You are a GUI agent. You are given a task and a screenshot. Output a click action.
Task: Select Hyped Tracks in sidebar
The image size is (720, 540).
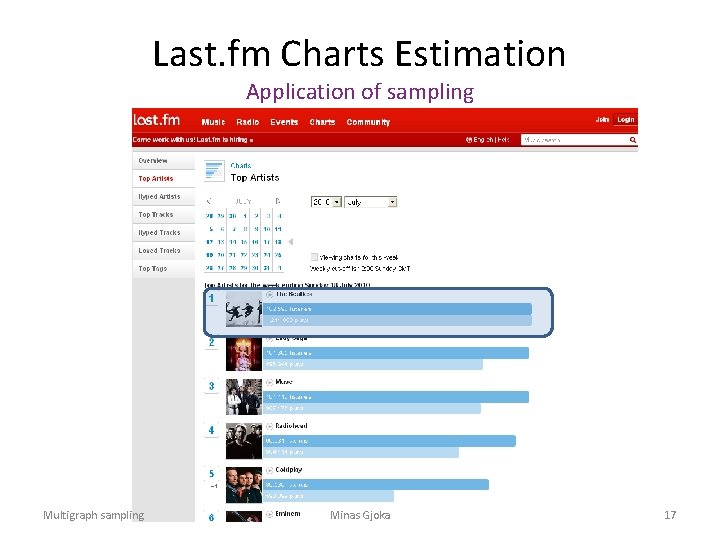pos(164,232)
